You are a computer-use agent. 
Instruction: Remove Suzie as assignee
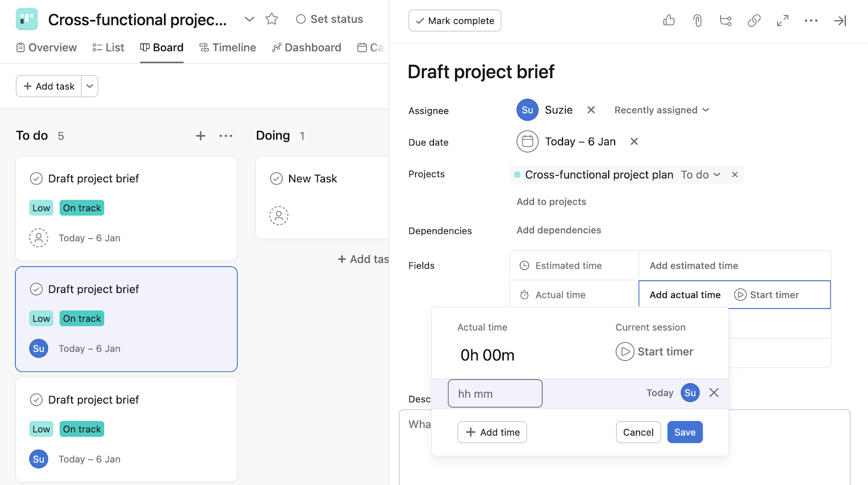(591, 110)
